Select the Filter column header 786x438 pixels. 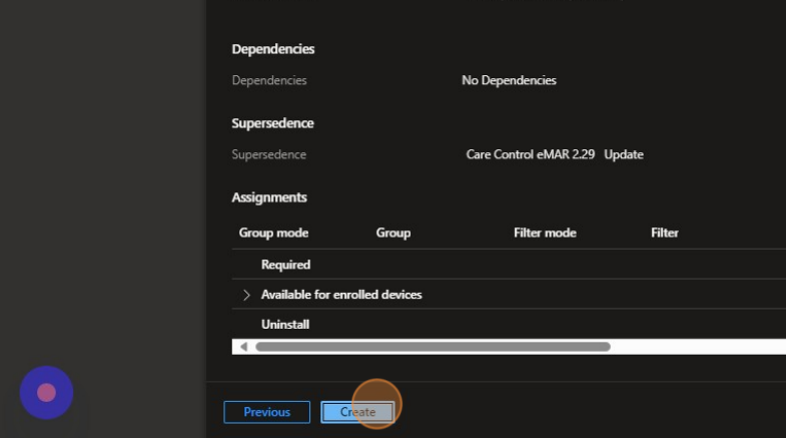(664, 233)
